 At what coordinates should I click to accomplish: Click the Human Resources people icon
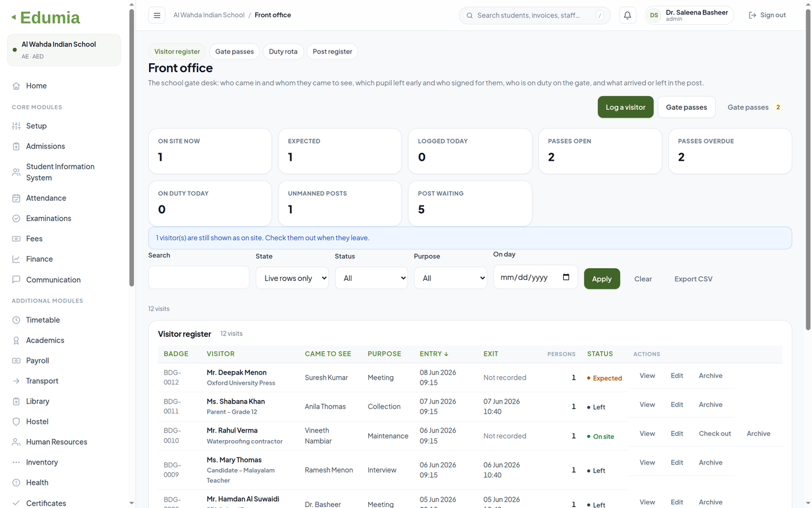coord(16,442)
